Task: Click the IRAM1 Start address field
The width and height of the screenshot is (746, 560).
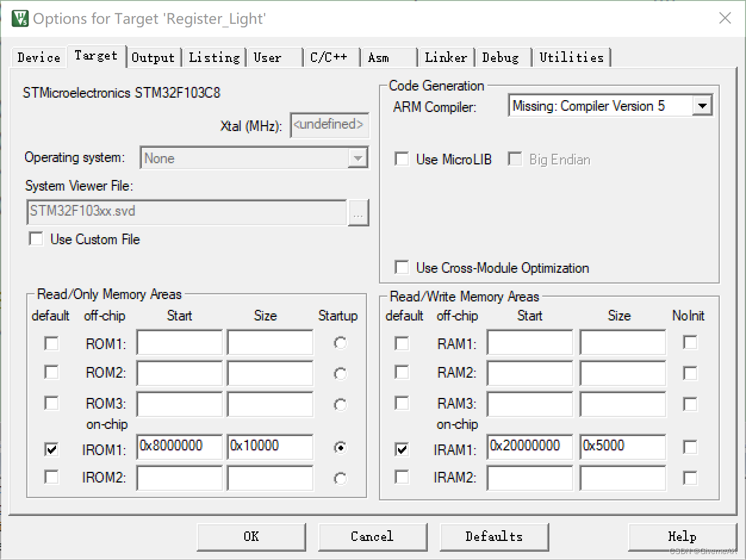Action: (530, 447)
